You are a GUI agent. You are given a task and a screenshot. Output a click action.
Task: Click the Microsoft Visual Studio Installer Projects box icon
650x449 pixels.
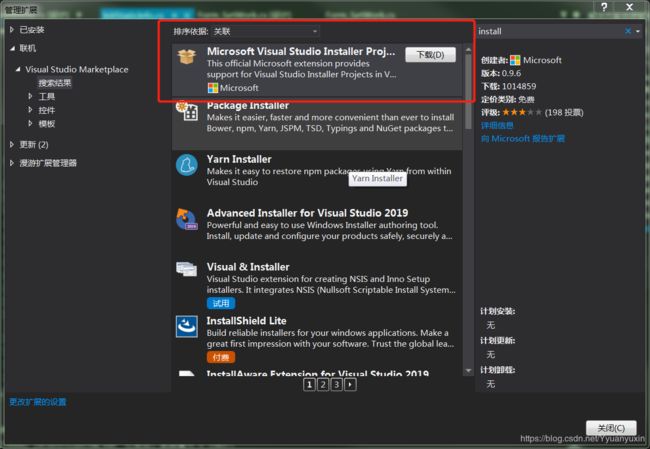(187, 56)
